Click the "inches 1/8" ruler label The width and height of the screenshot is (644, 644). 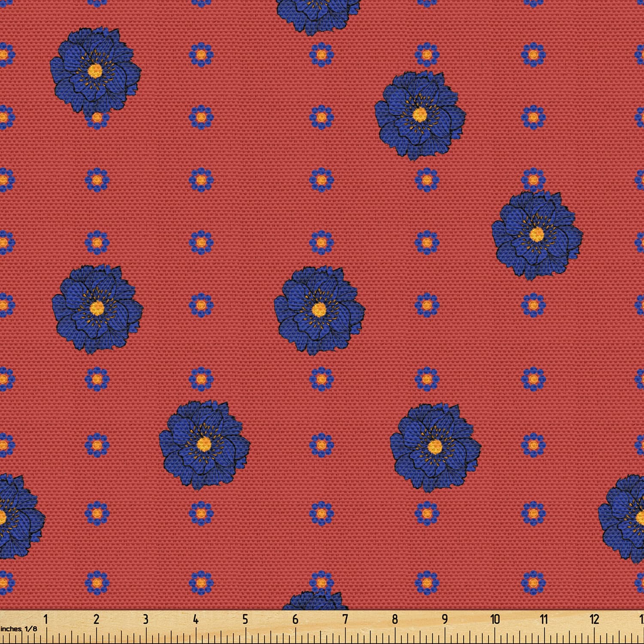pyautogui.click(x=19, y=629)
